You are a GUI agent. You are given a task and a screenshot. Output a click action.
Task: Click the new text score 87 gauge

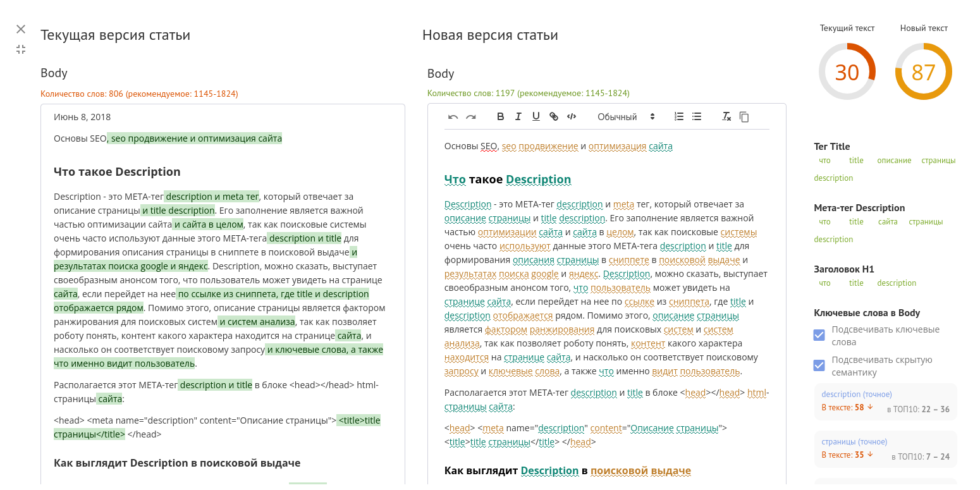click(x=923, y=72)
